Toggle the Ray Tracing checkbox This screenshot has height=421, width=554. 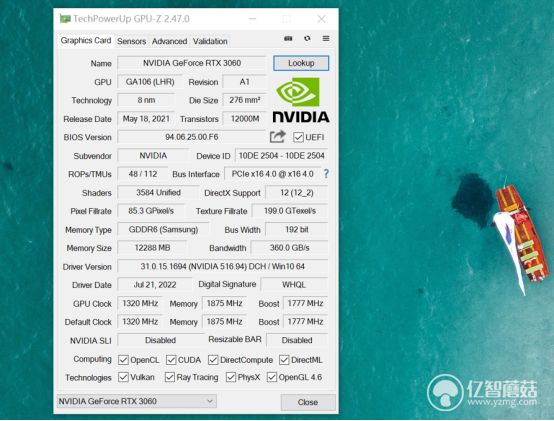[x=170, y=377]
